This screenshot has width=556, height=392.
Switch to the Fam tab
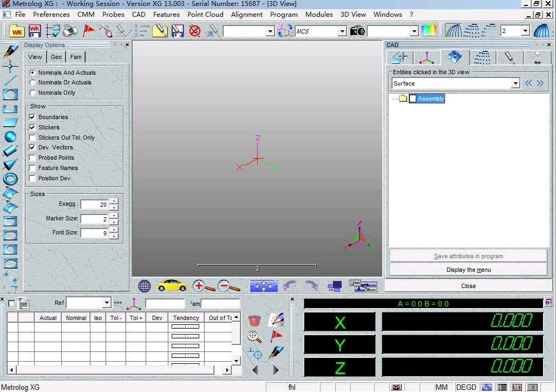coord(76,57)
